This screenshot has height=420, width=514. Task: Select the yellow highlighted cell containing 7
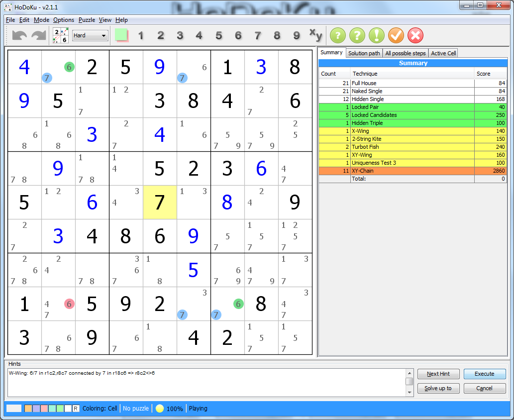pyautogui.click(x=159, y=203)
